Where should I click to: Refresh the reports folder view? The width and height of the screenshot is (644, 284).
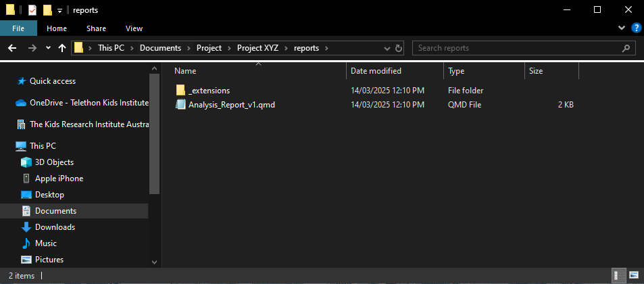(x=399, y=48)
